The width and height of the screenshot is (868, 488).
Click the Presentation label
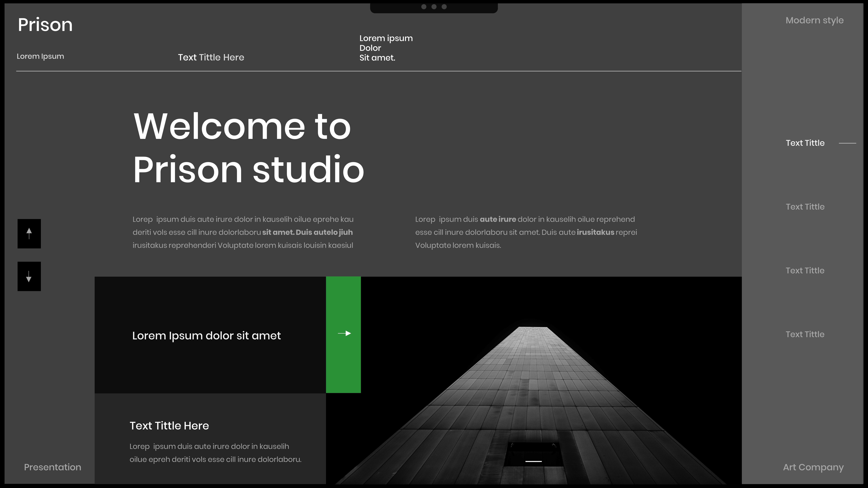pyautogui.click(x=53, y=467)
